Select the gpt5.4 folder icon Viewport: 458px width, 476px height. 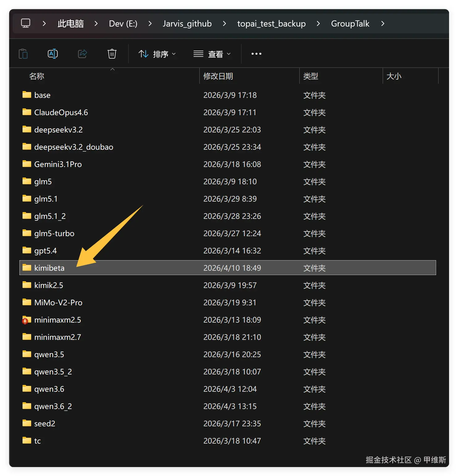pos(27,250)
